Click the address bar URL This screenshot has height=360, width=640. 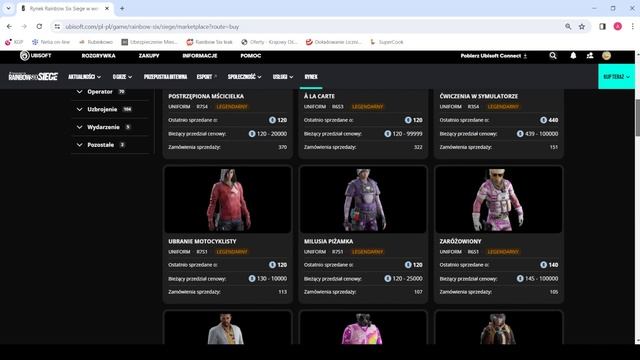tap(152, 27)
